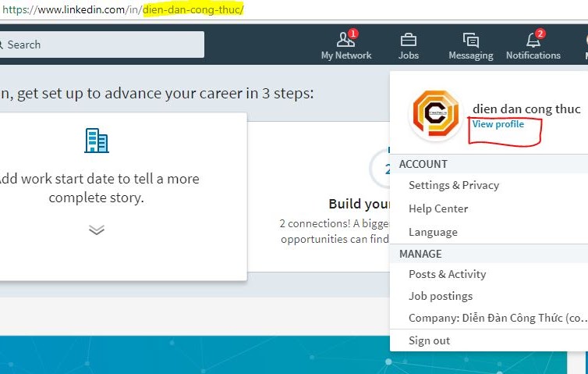Viewport: 588px width, 374px height.
Task: Click the MANAGE section header
Action: click(x=420, y=254)
